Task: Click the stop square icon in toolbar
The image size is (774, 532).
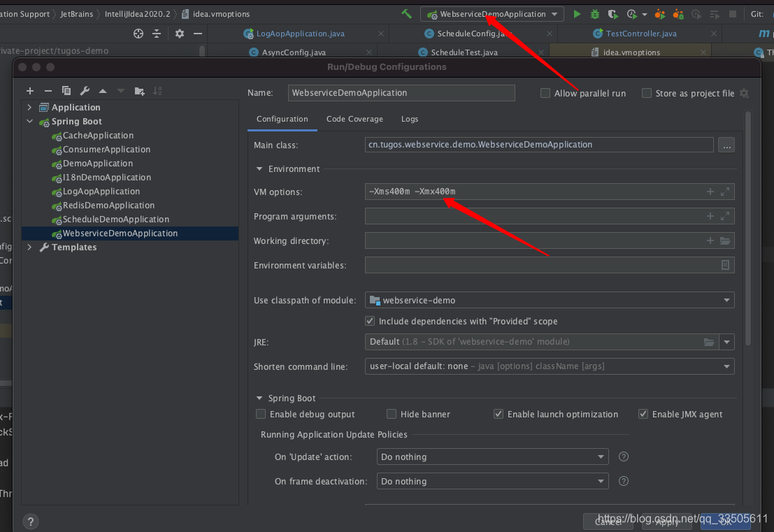Action: 733,14
